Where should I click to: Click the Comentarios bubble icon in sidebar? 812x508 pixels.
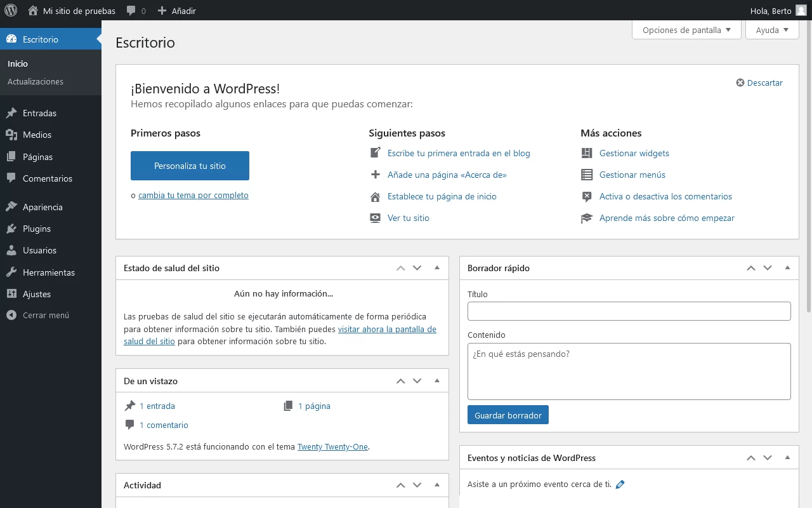click(11, 178)
